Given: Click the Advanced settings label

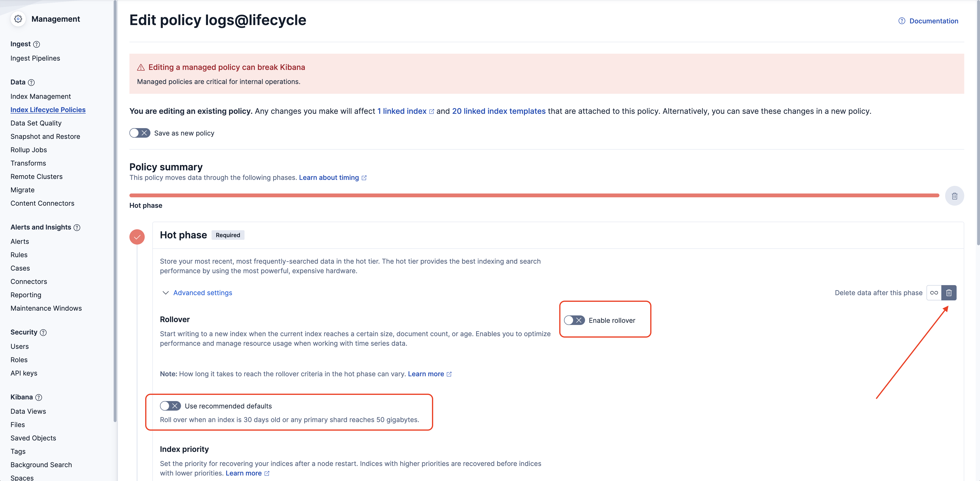Looking at the screenshot, I should [203, 293].
